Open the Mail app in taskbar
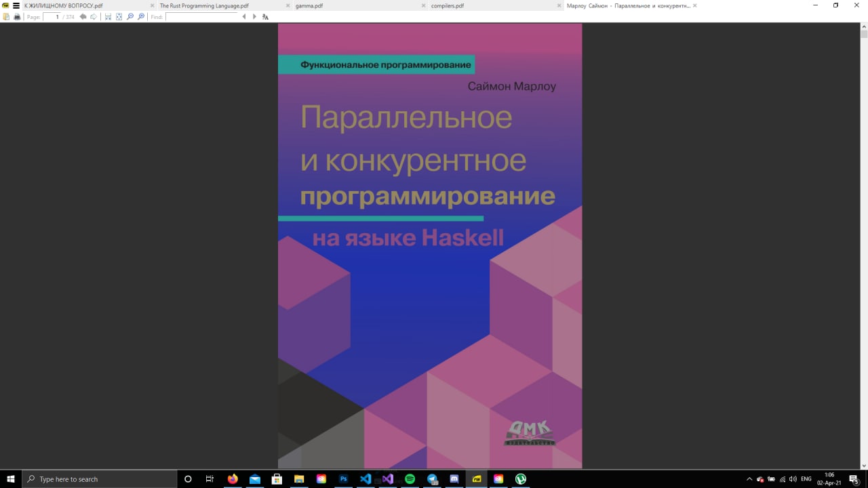The image size is (868, 488). pyautogui.click(x=254, y=479)
